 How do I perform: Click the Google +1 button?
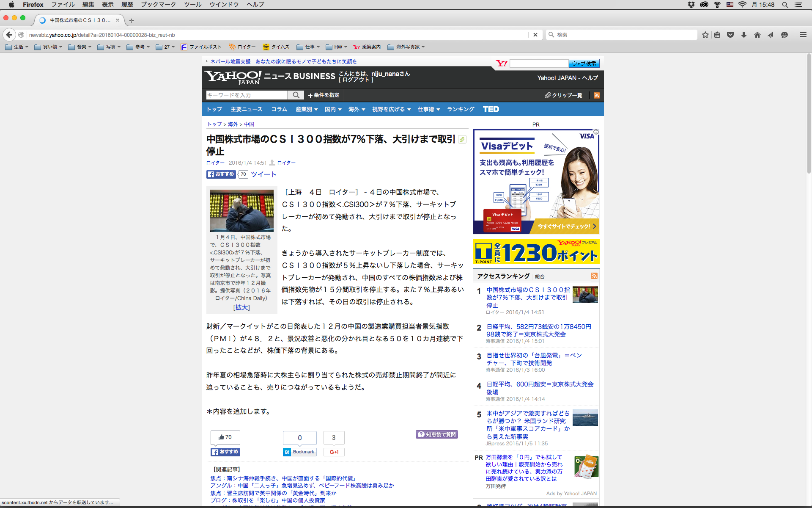tap(334, 452)
